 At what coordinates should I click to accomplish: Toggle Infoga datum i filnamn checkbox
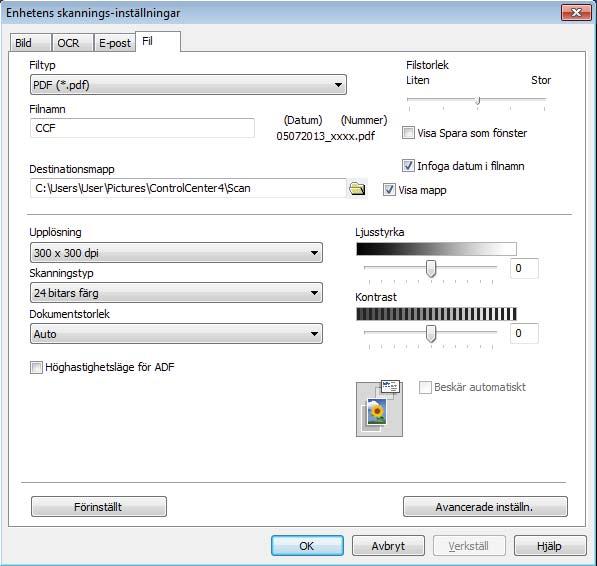coord(408,166)
